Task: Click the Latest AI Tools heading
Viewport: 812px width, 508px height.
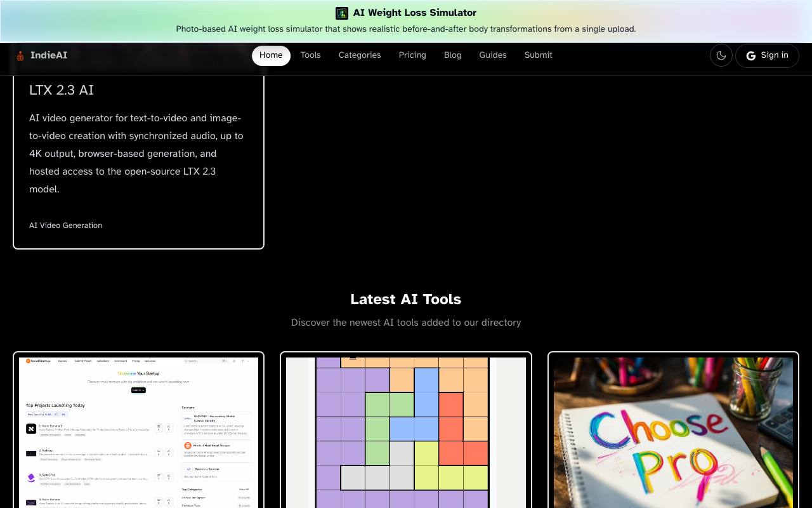Action: (406, 299)
